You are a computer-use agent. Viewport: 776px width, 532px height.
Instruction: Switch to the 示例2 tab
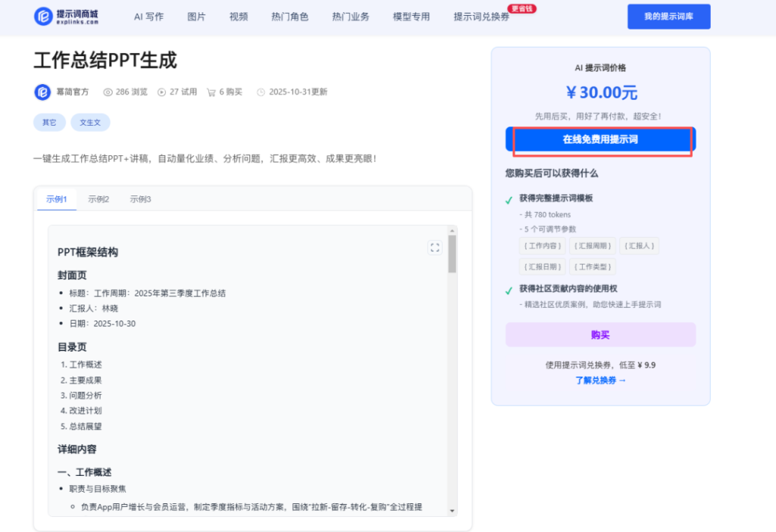coord(99,199)
